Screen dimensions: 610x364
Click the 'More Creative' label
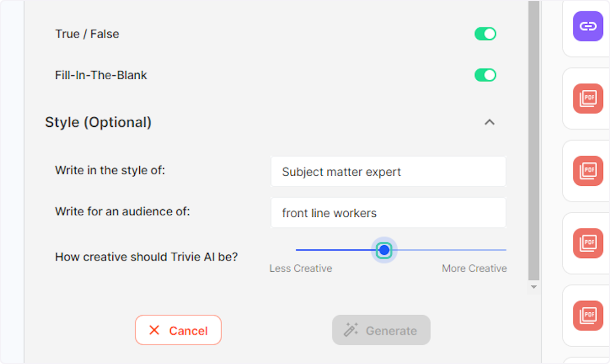[x=474, y=268]
